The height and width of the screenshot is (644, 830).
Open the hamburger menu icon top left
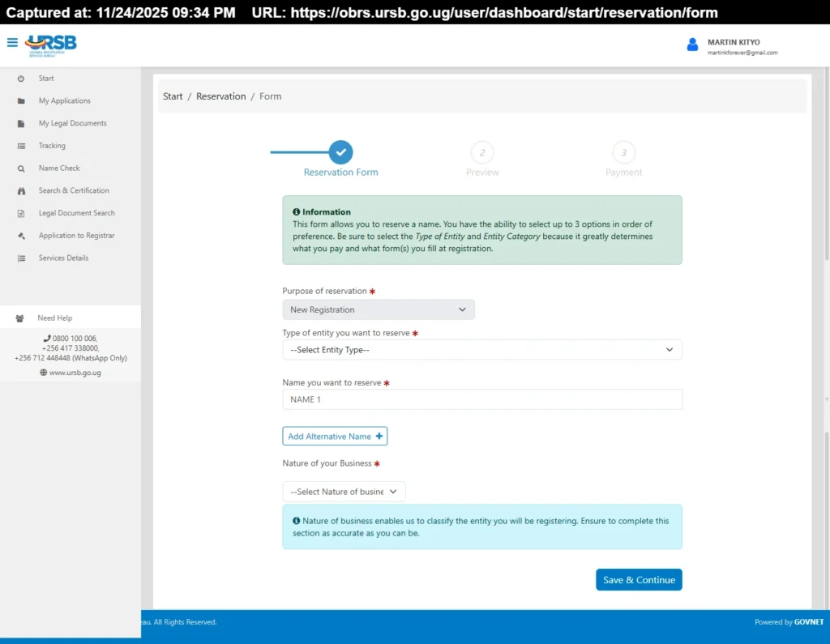coord(11,44)
